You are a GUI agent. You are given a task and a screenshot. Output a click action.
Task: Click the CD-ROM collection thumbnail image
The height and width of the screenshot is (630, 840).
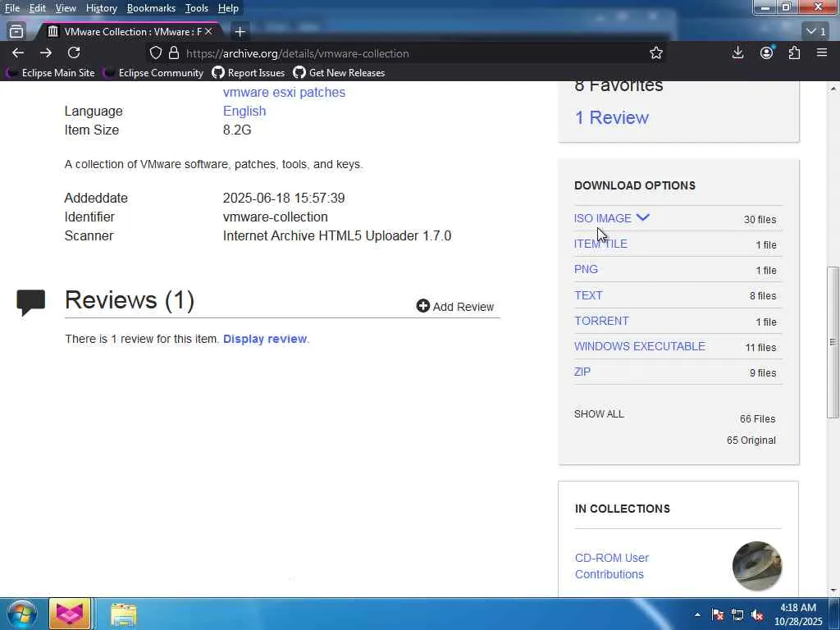click(756, 566)
